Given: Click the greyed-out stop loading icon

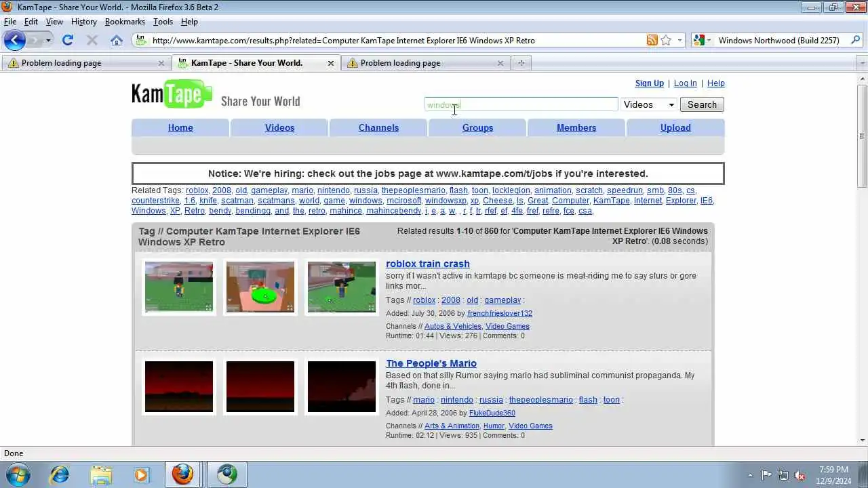Looking at the screenshot, I should (x=92, y=40).
